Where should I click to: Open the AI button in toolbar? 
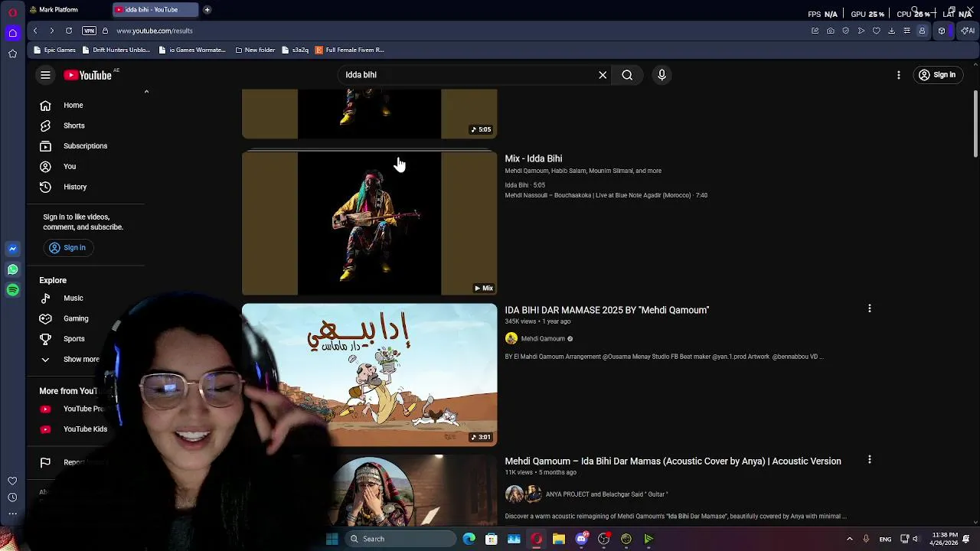pyautogui.click(x=968, y=31)
